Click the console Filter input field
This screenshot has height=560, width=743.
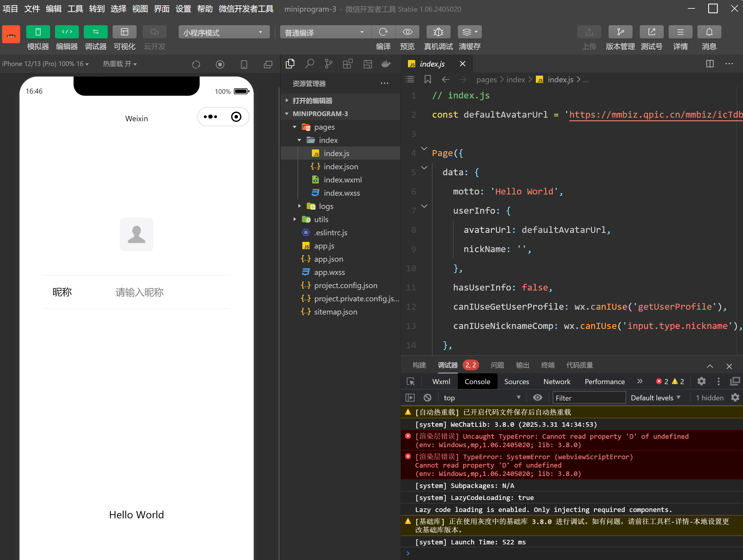(x=589, y=398)
